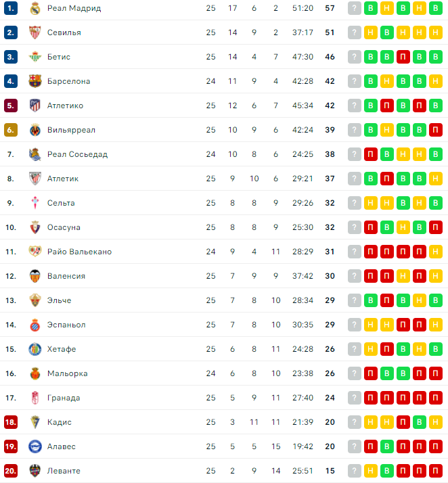
Task: Click the Getafe club crest icon
Action: (35, 349)
